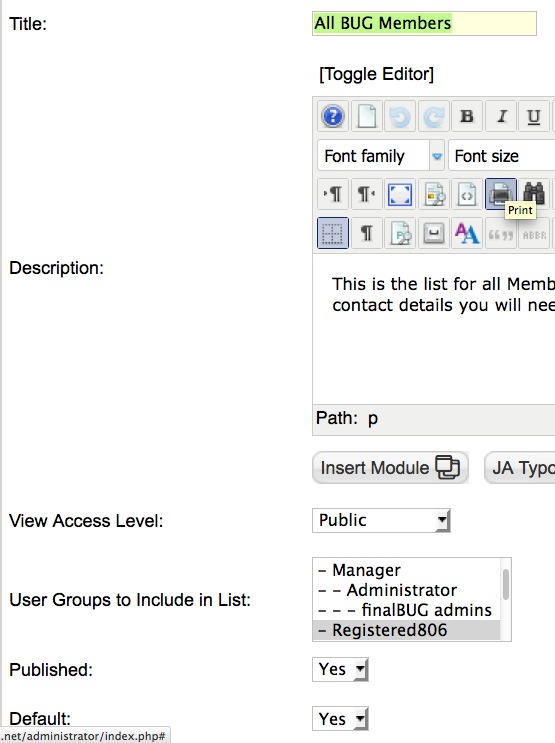This screenshot has height=743, width=555.
Task: Toggle visual guidelines grid icon
Action: click(333, 233)
